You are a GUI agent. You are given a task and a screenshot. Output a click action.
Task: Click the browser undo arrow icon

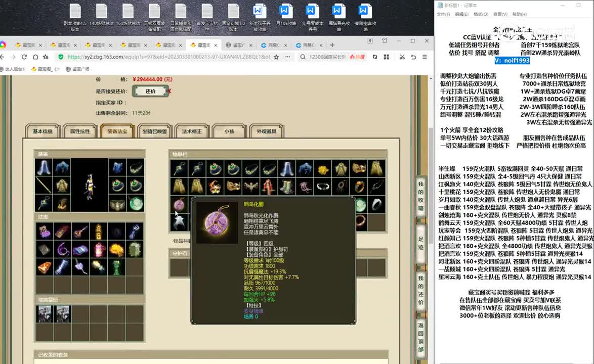413,57
